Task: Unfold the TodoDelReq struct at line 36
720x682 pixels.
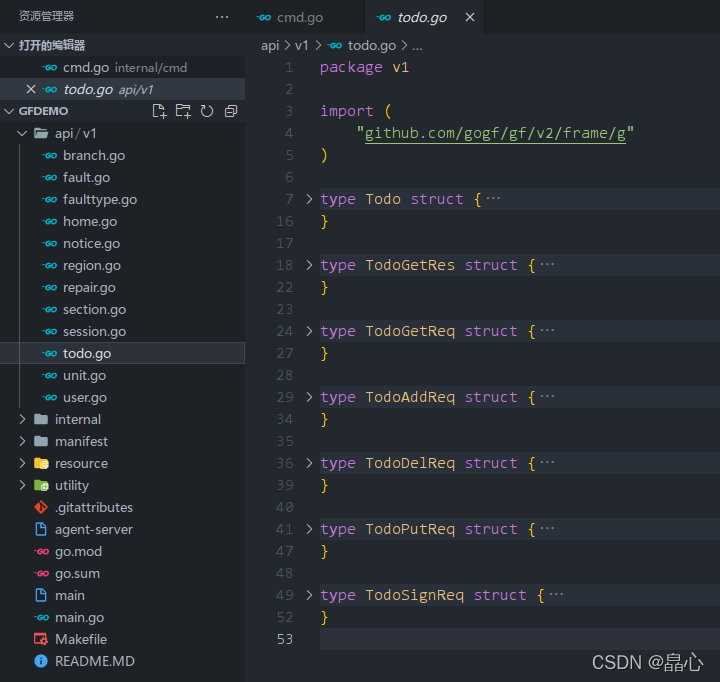Action: point(309,463)
